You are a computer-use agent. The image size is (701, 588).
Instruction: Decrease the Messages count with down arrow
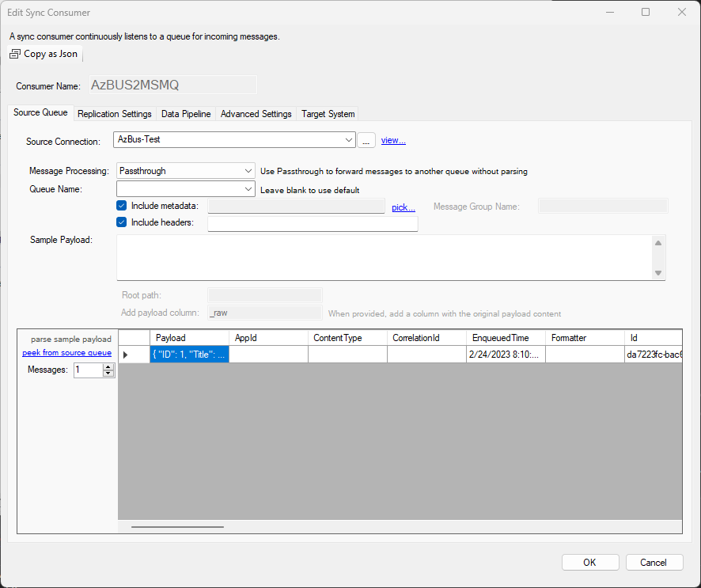click(x=108, y=374)
